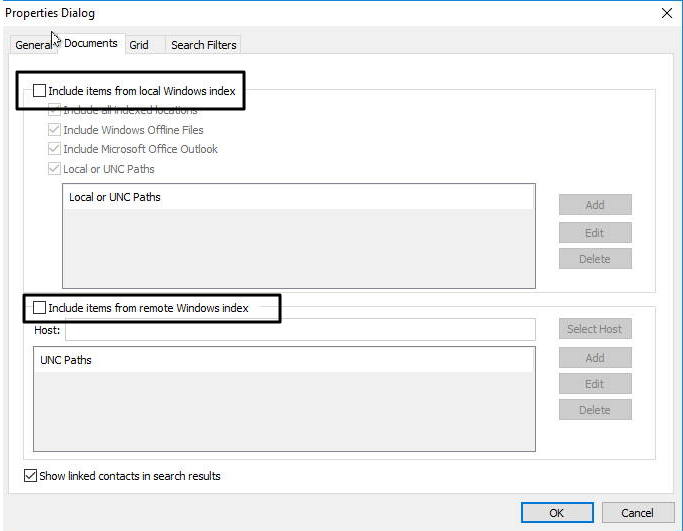Toggle Include Windows Offline Files checkbox

click(54, 130)
